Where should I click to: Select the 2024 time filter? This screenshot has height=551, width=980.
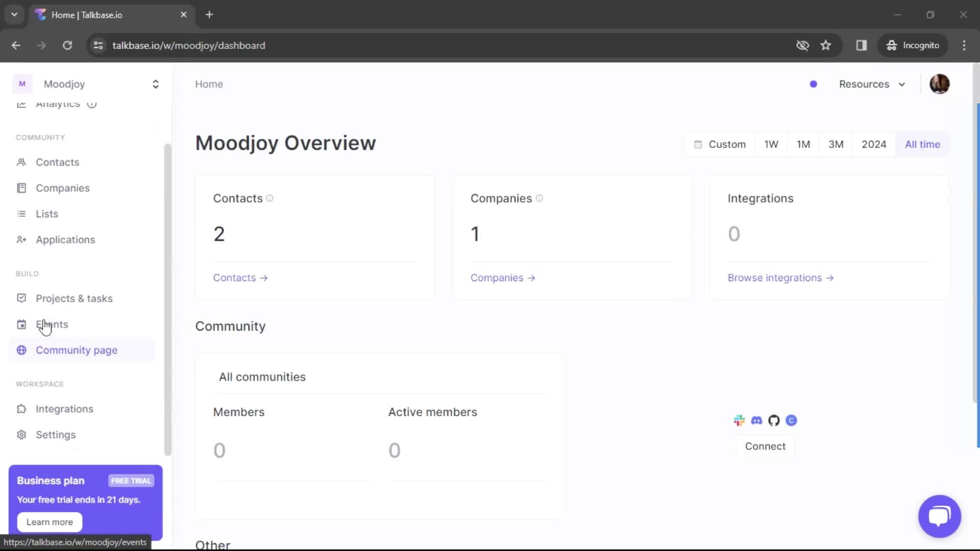point(874,144)
